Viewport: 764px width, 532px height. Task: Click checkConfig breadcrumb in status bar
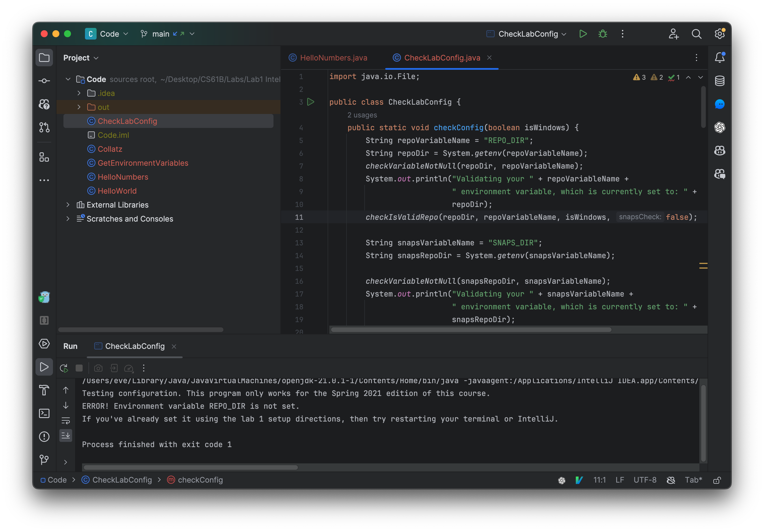point(195,480)
